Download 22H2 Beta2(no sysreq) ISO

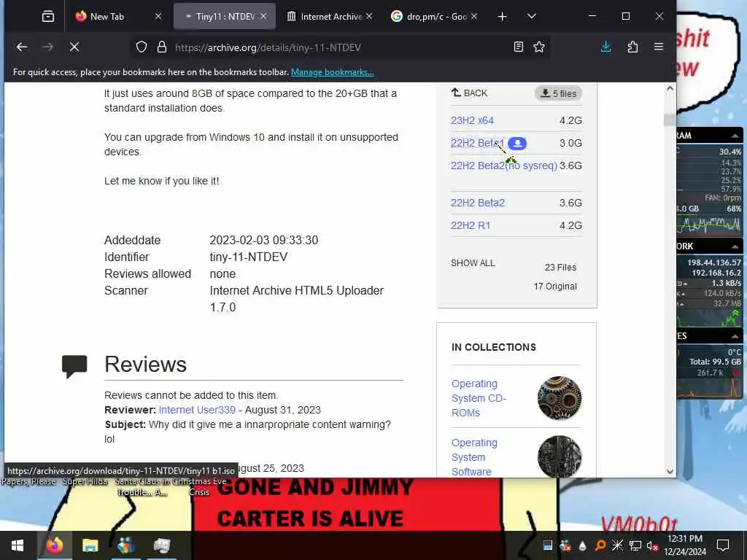point(504,166)
